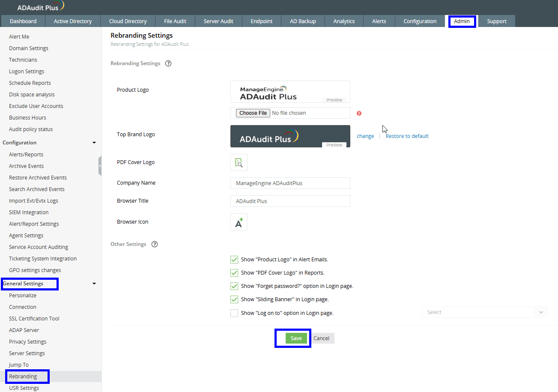The image size is (558, 392).
Task: Open help icon beside Rebranding Settings heading
Action: [x=168, y=63]
